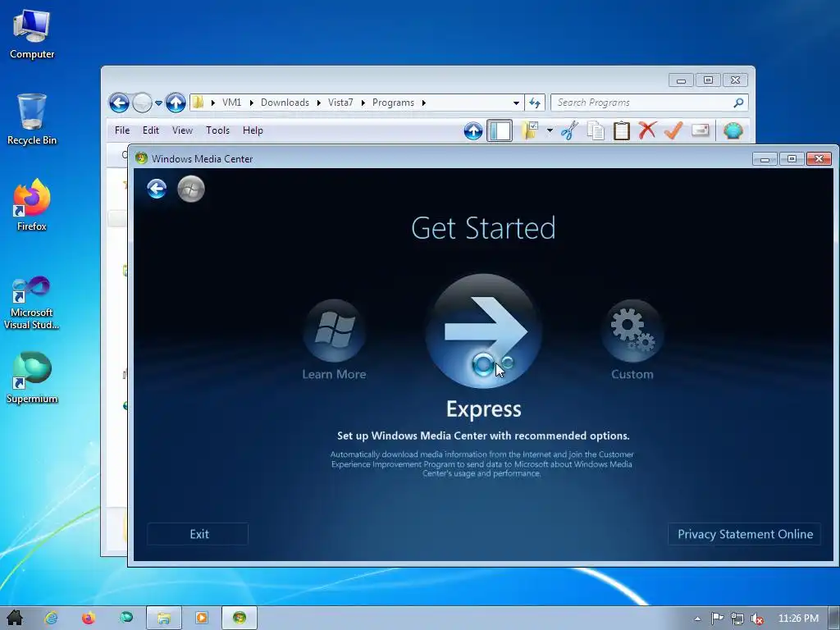Viewport: 840px width, 630px height.
Task: Click the folder options checklist icon
Action: click(x=530, y=130)
